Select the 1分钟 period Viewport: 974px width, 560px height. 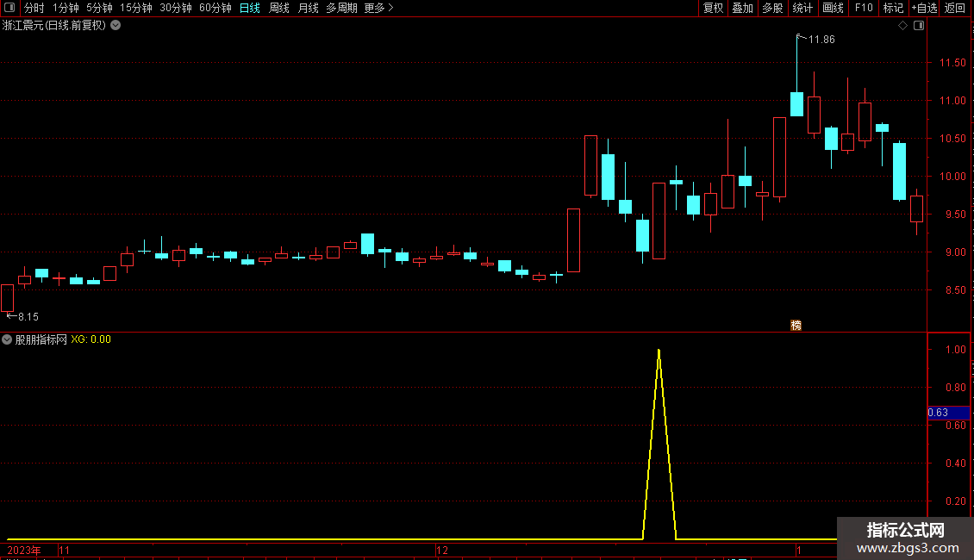[x=66, y=8]
